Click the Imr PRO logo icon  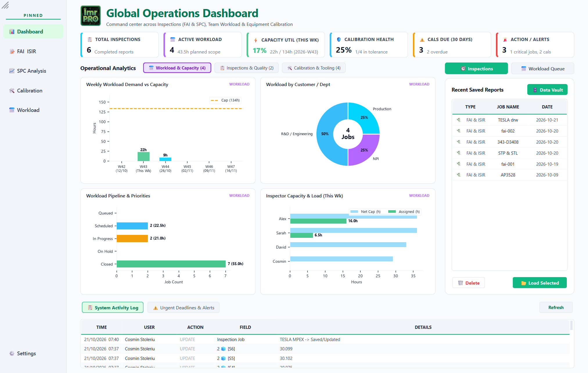[91, 16]
